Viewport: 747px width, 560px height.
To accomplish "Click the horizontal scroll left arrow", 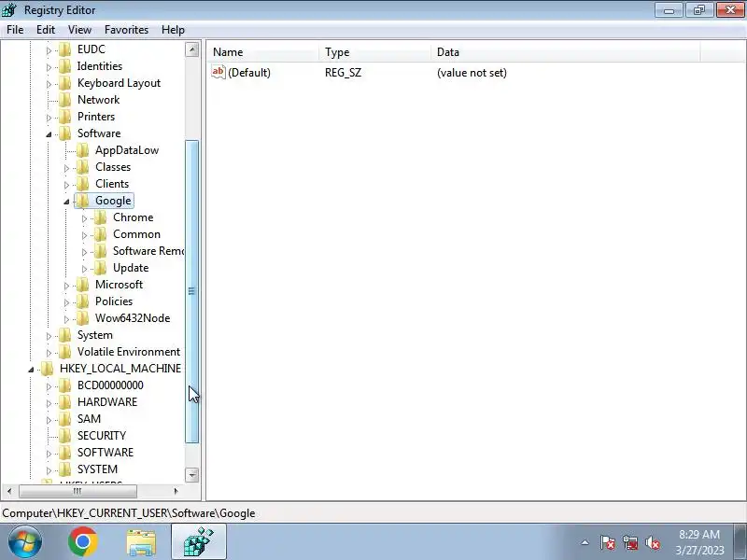I will pos(9,491).
